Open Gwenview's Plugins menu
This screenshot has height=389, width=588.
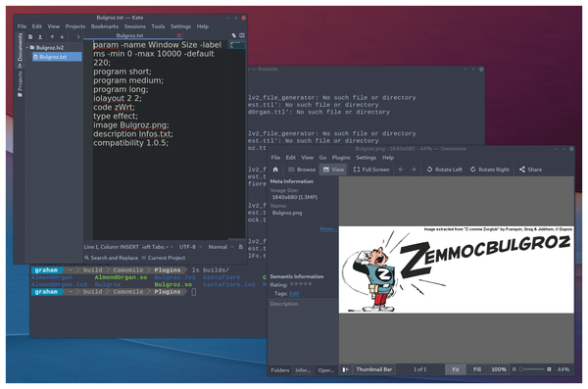pyautogui.click(x=341, y=158)
